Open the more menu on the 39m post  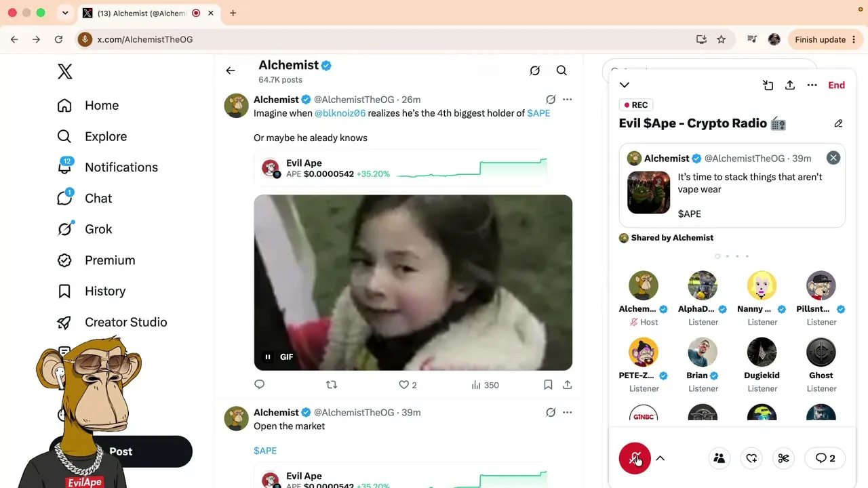click(x=568, y=412)
